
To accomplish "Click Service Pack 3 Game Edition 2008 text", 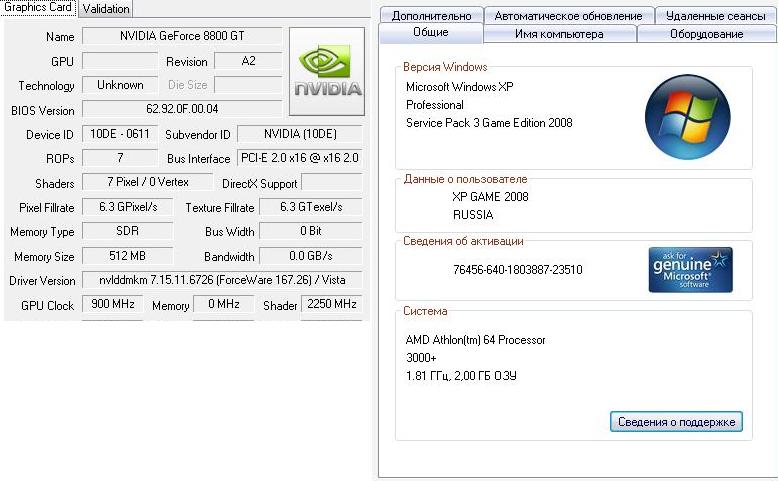I will coord(489,123).
